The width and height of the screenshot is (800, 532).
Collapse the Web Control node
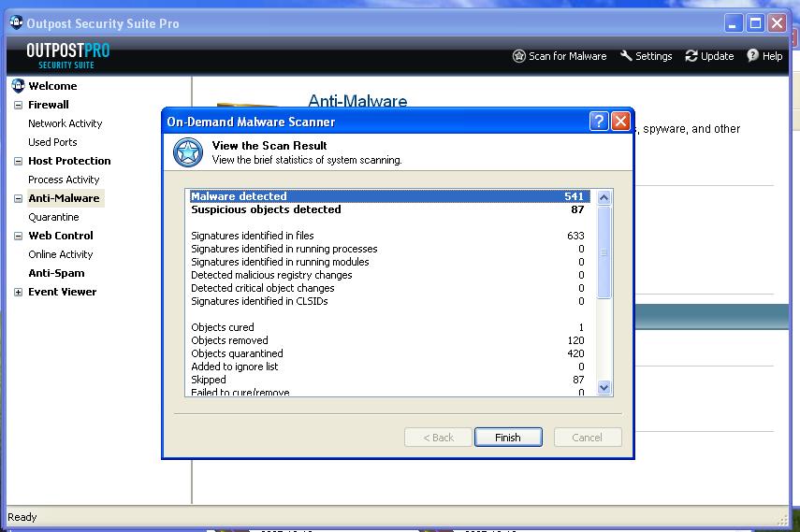point(19,236)
